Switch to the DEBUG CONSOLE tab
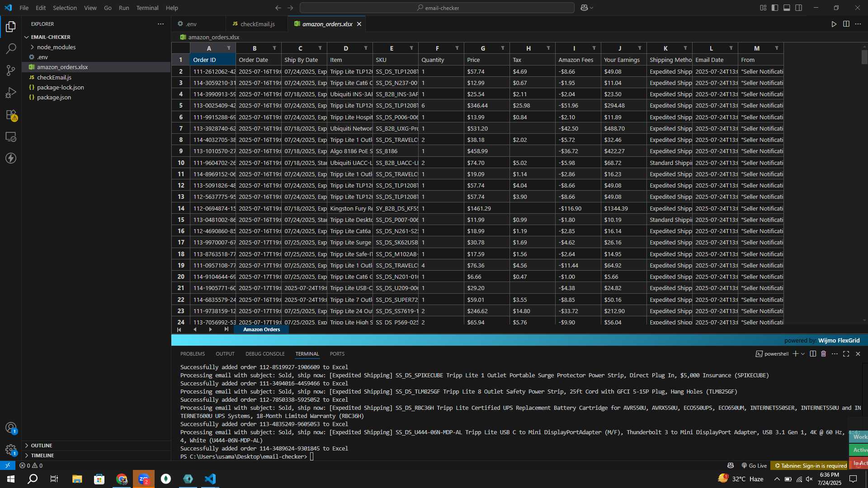Viewport: 868px width, 488px height. (265, 354)
